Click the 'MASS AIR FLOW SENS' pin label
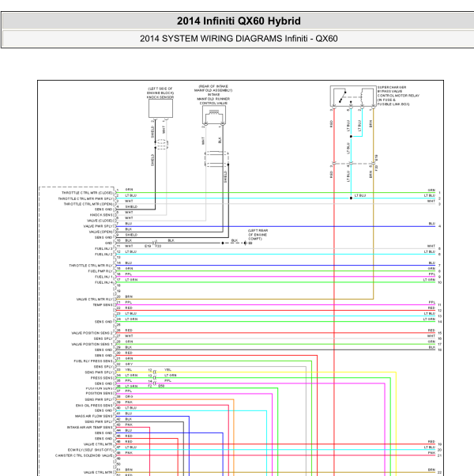474x476 pixels. pyautogui.click(x=94, y=416)
